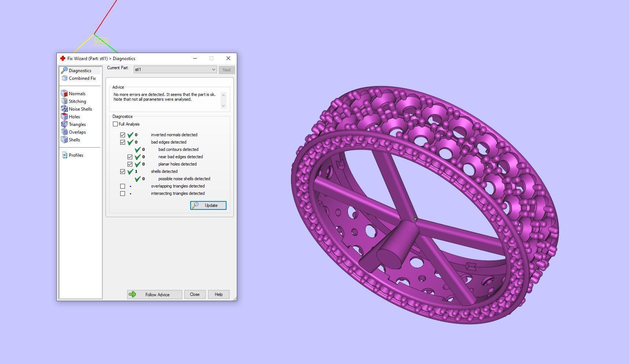Select the Triangles icon
629x364 pixels.
(x=65, y=124)
